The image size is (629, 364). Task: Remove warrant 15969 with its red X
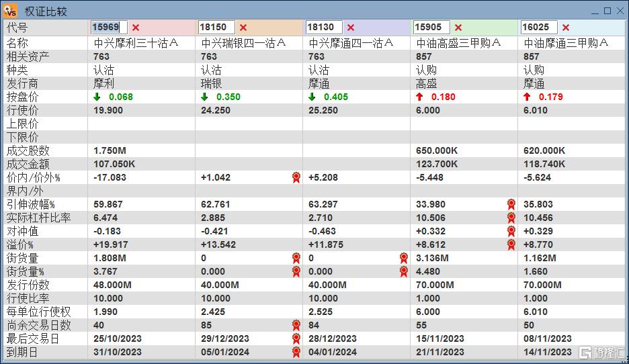(136, 28)
